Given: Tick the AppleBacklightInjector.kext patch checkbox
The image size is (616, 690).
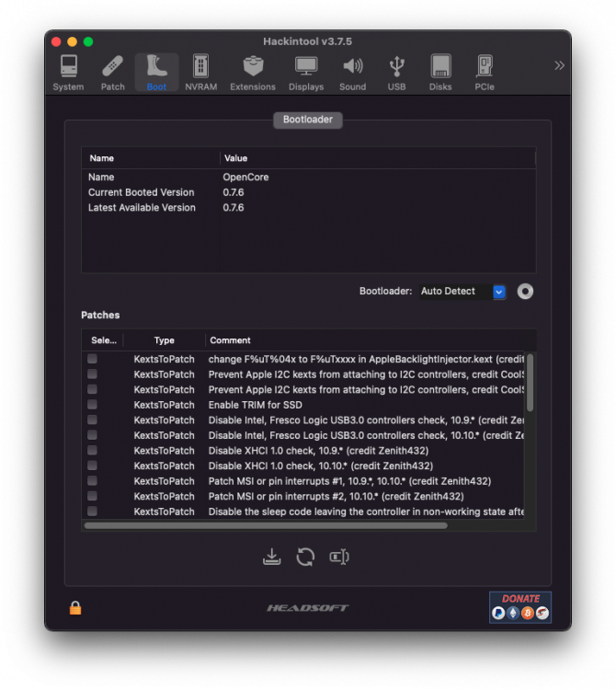Looking at the screenshot, I should tap(92, 359).
